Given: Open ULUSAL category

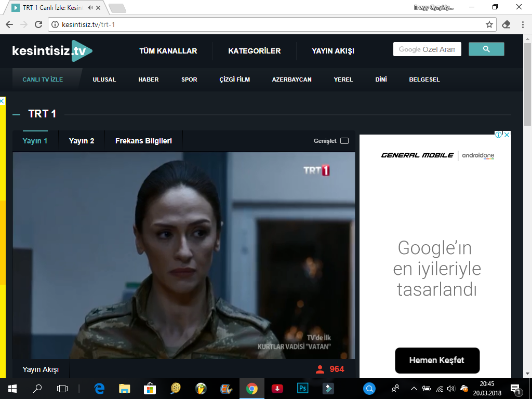Looking at the screenshot, I should (x=104, y=79).
